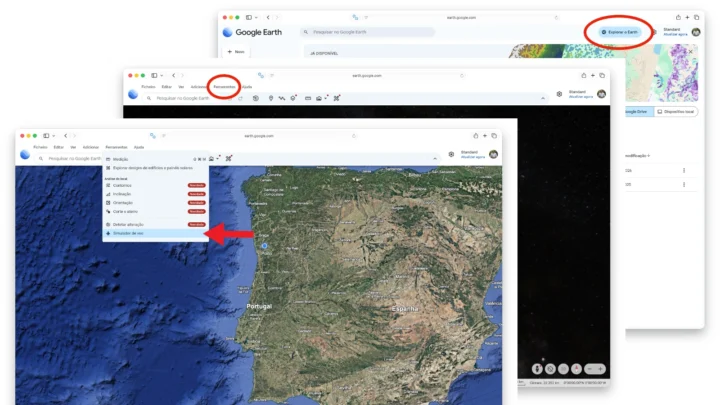Viewport: 720px width, 405px height.
Task: Click the satellite icon in middle window toolbar
Action: (x=337, y=98)
